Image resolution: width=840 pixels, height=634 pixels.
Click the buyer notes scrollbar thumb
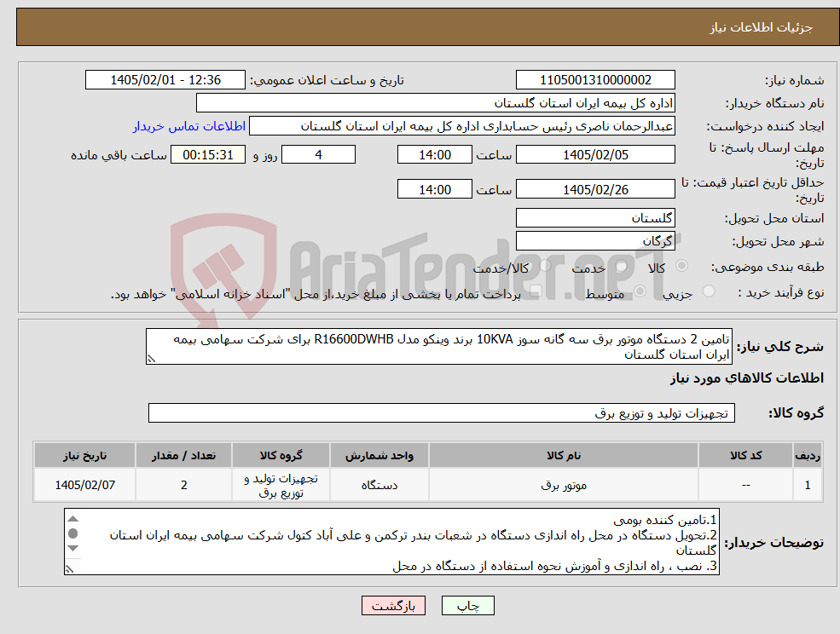(x=73, y=533)
